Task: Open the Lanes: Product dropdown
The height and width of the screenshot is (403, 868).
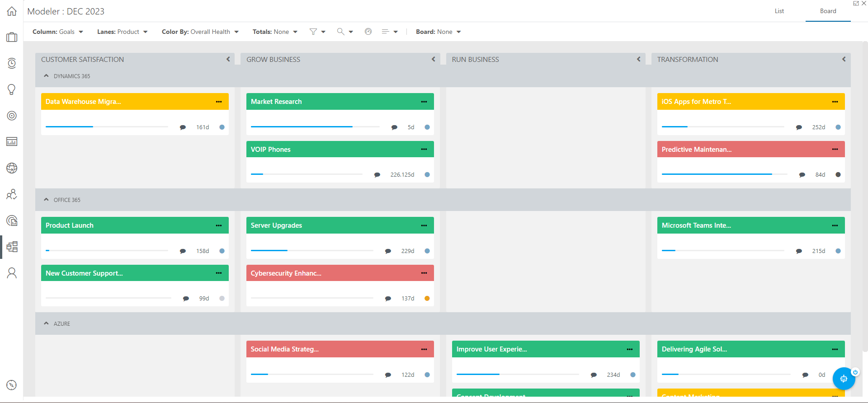Action: (x=123, y=32)
